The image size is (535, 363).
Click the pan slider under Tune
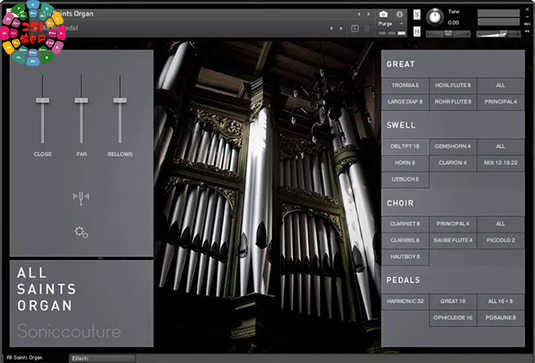(x=448, y=34)
